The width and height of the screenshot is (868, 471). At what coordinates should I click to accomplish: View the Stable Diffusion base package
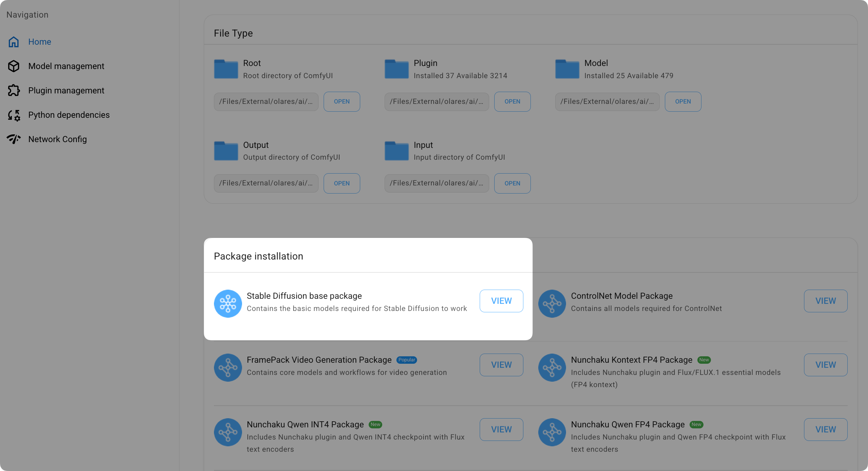(x=501, y=301)
